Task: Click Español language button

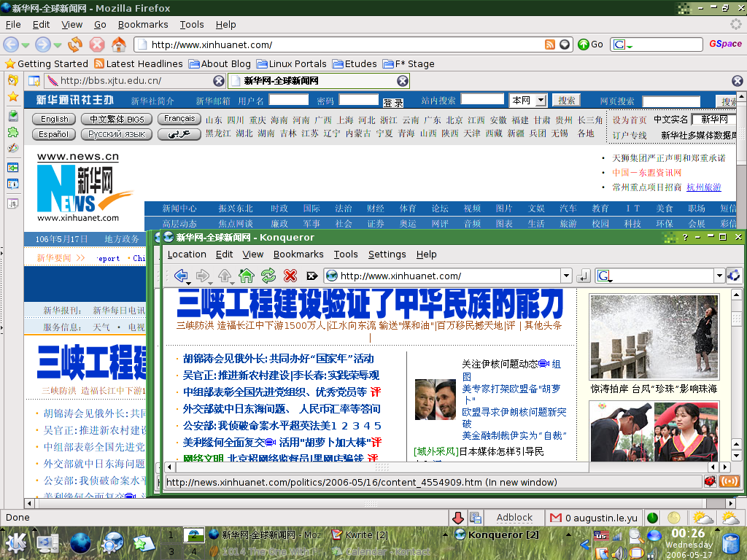Action: [x=53, y=134]
